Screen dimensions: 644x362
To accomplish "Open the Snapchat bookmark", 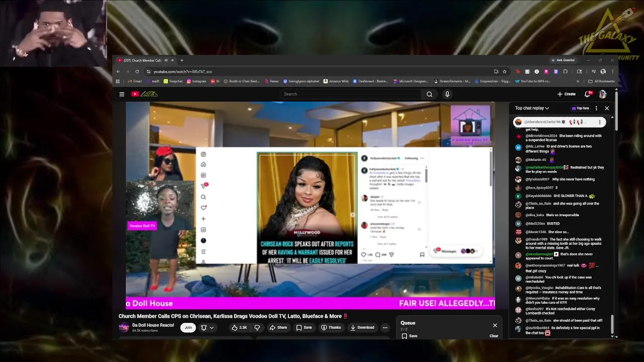I will (173, 81).
